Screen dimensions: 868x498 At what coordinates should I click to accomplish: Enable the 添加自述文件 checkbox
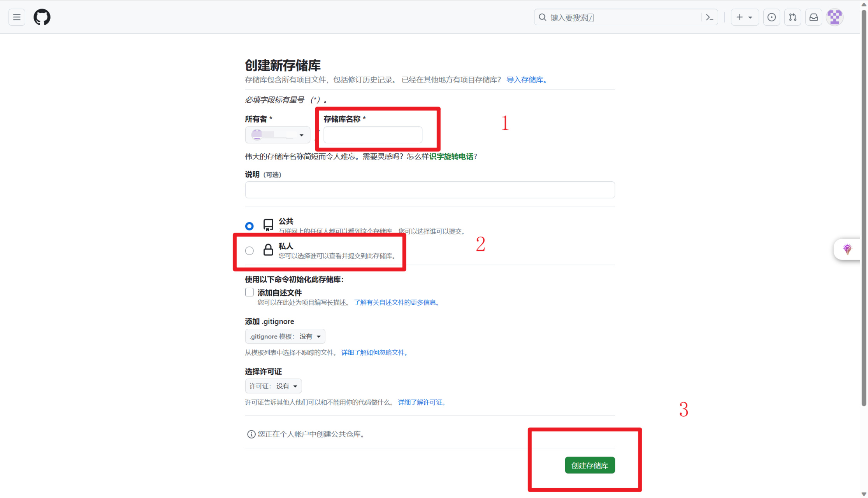pos(250,292)
